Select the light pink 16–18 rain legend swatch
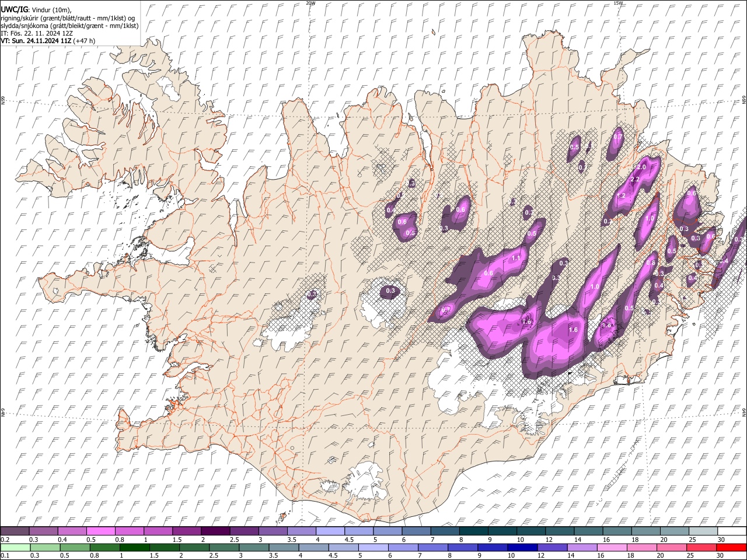This screenshot has width=747, height=560. pos(612,547)
